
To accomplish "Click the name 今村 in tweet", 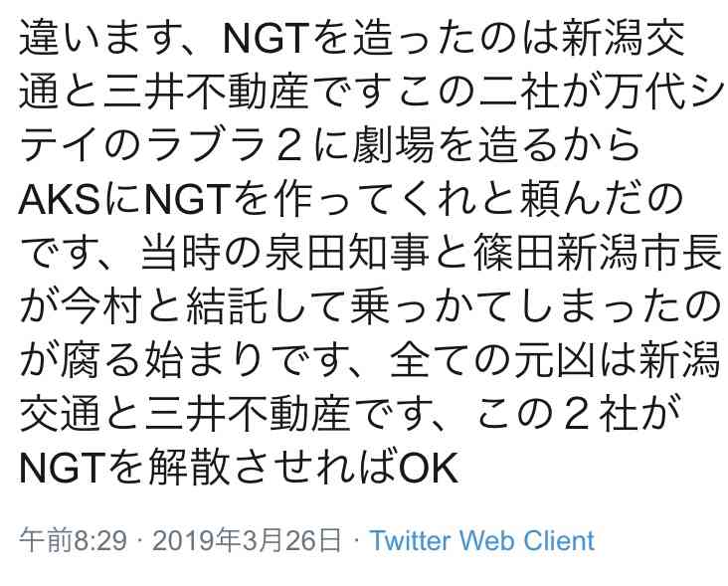I will [100, 306].
